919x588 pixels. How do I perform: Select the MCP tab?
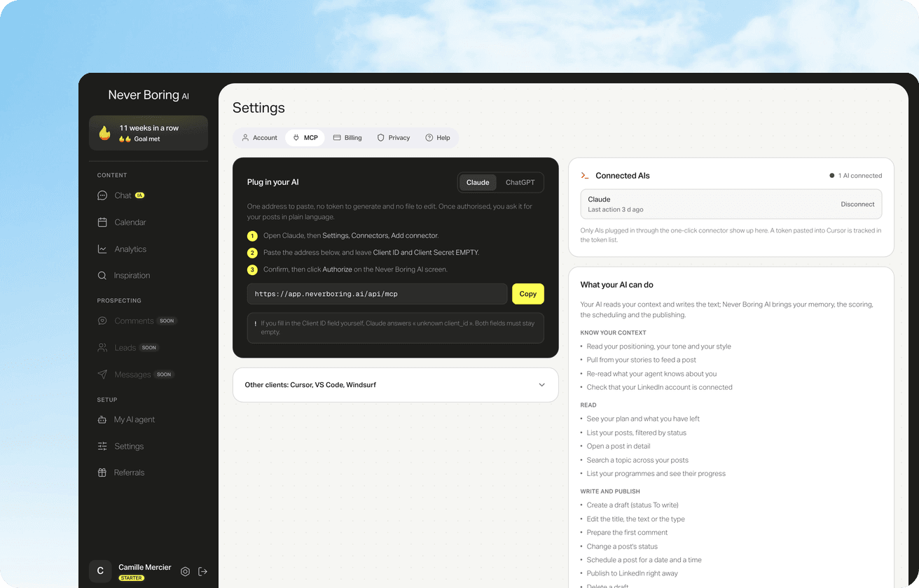305,138
